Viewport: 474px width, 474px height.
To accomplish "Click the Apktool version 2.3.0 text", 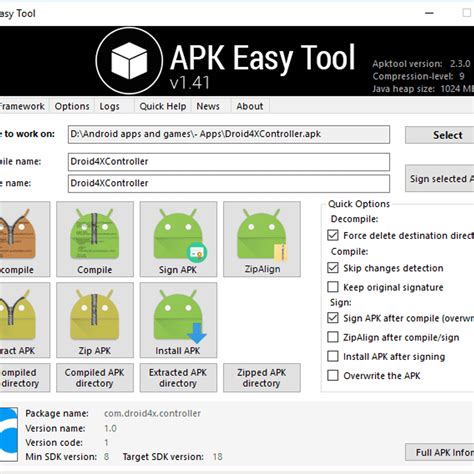I will pos(421,64).
